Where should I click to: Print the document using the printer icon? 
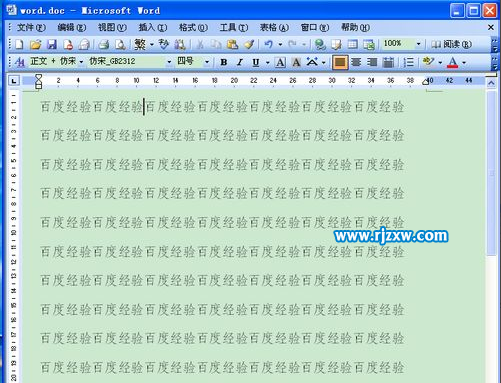104,44
